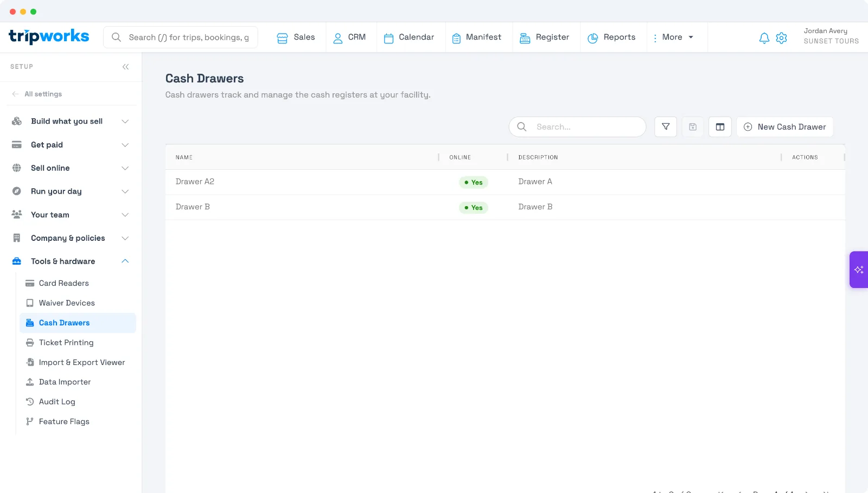Viewport: 868px width, 493px height.
Task: Click the CRM person icon
Action: 337,38
